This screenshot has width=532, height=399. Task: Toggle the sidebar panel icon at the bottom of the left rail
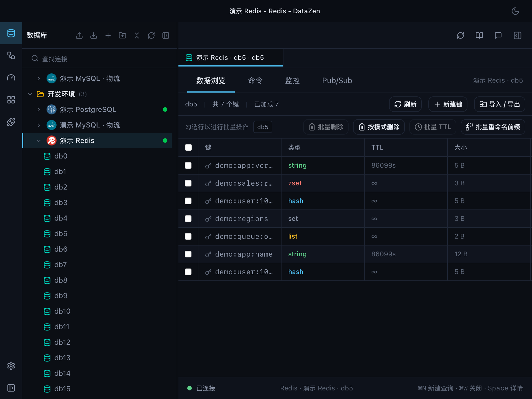coord(11,388)
